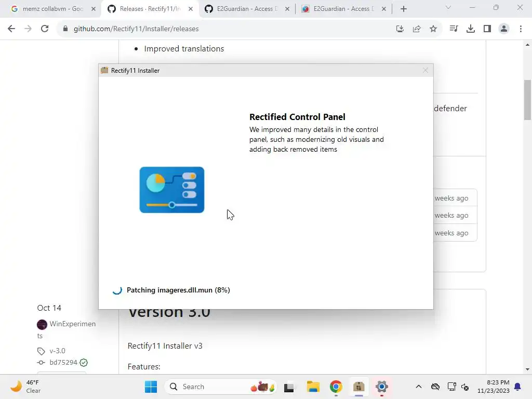This screenshot has height=399, width=532.
Task: Click the WinExperiments avatar image
Action: [42, 324]
